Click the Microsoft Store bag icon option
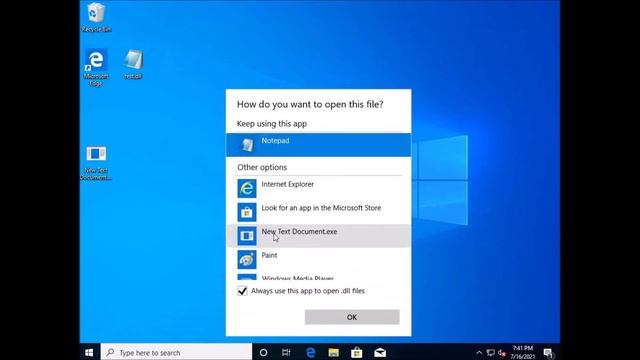 247,212
